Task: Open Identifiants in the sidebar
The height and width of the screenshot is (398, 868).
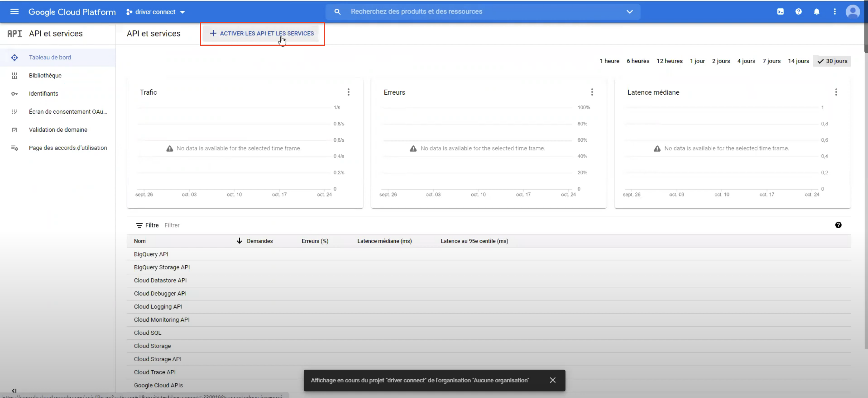Action: point(43,93)
